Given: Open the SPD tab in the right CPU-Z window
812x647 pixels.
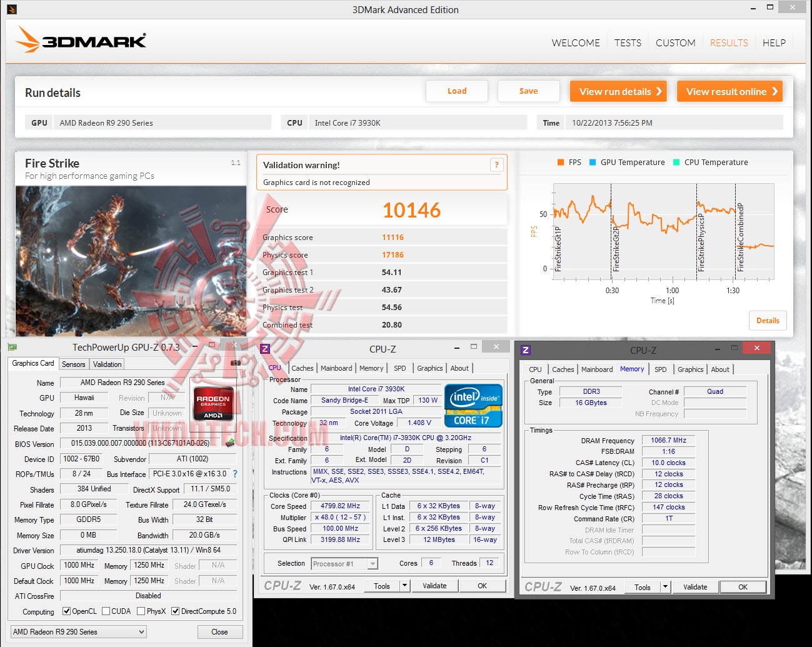Looking at the screenshot, I should 661,369.
